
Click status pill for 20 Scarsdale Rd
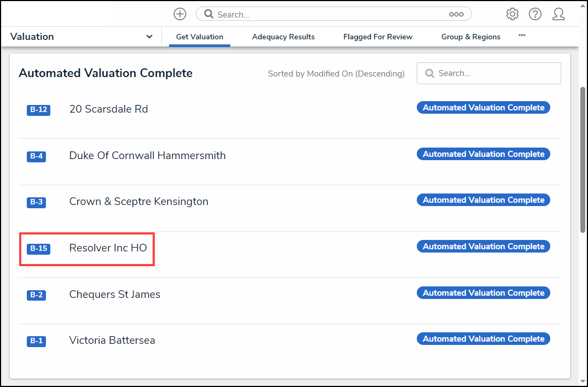[484, 108]
